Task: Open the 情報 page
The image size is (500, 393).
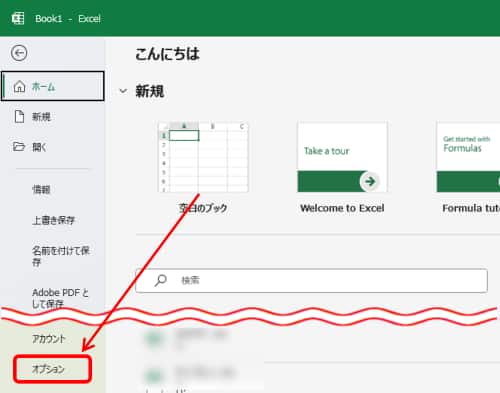Action: [41, 190]
